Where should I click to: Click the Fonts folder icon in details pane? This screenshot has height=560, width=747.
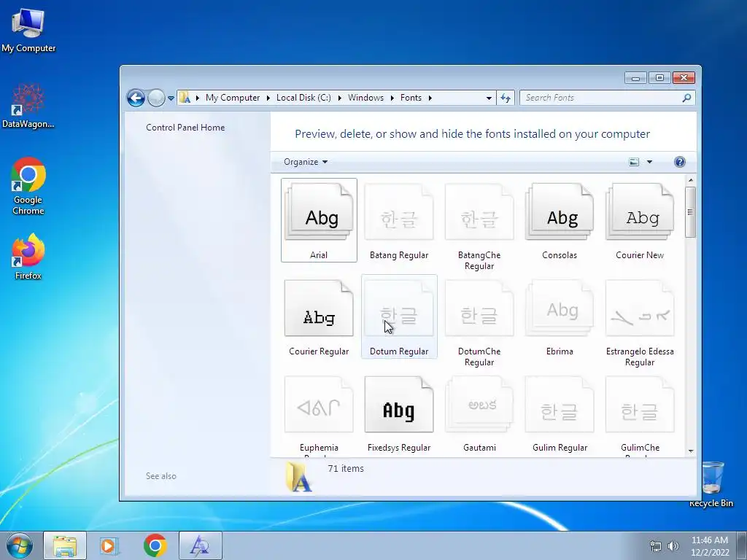pos(298,477)
